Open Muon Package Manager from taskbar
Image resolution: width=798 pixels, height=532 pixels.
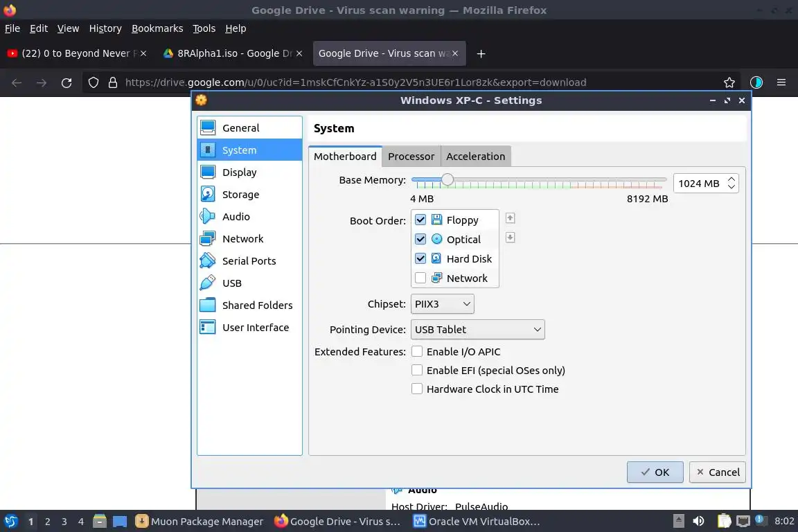(x=199, y=521)
